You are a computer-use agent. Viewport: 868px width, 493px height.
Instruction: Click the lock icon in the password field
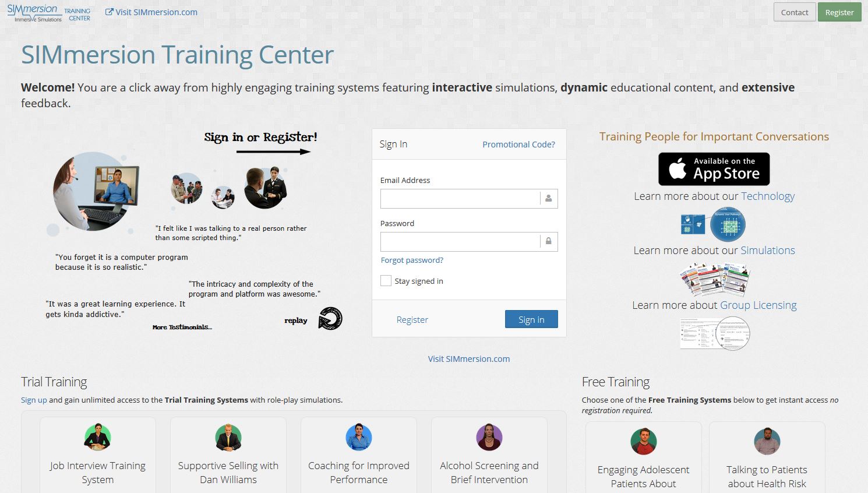(548, 241)
